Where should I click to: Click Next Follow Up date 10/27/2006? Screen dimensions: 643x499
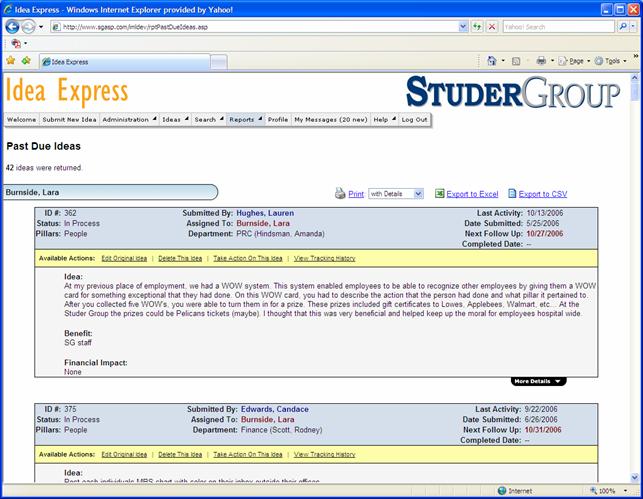pos(545,234)
